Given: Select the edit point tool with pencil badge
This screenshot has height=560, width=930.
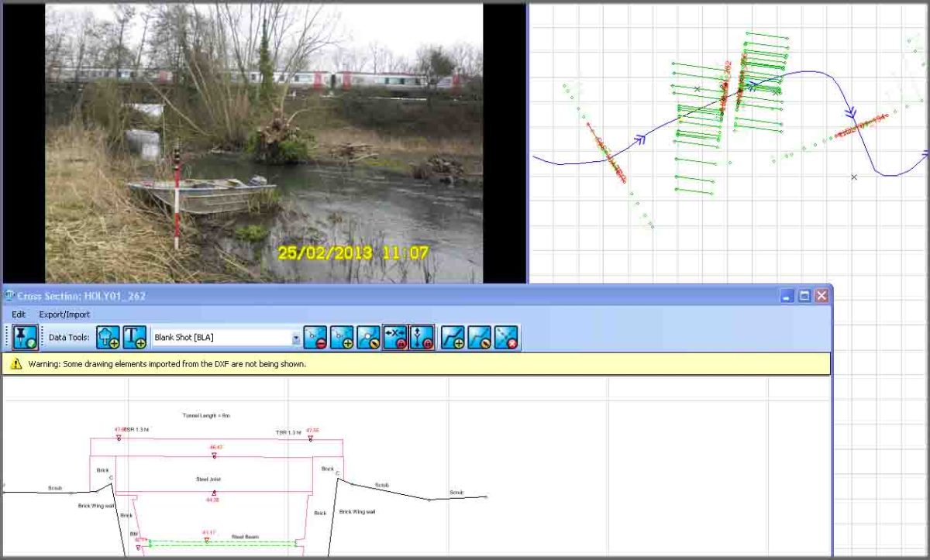Looking at the screenshot, I should point(370,336).
